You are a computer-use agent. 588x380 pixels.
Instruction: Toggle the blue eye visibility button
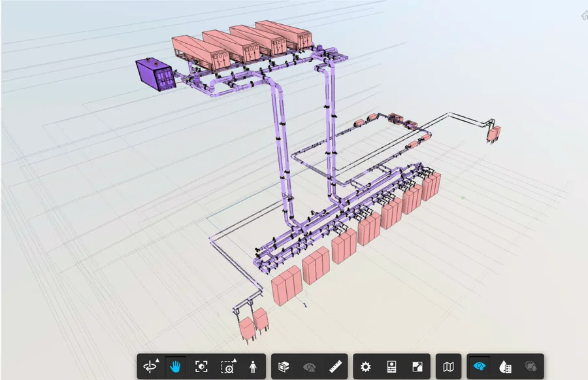[x=480, y=366]
